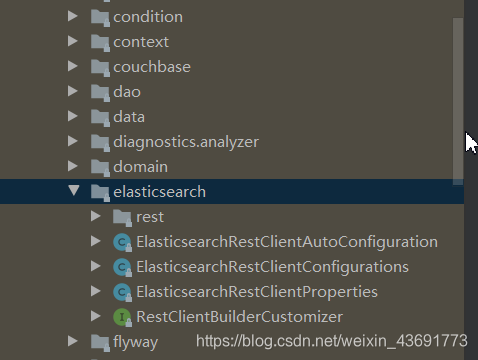Expand the data package arrow
Screen dimensions: 478x360
[x=73, y=116]
